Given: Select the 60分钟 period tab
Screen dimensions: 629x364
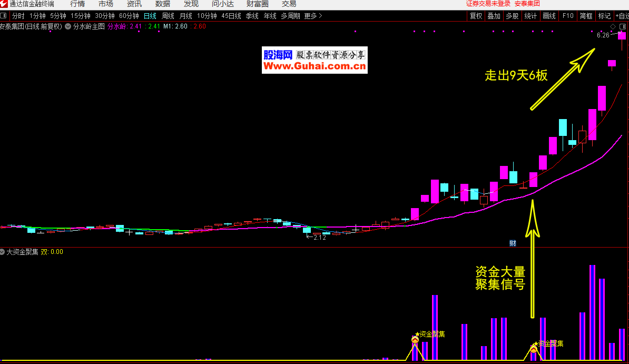Looking at the screenshot, I should (x=129, y=16).
